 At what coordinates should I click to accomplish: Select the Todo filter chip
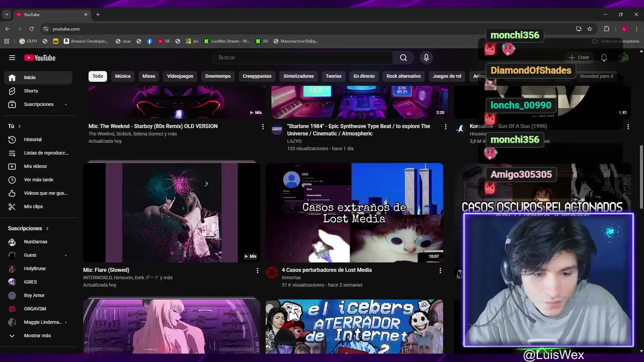98,76
